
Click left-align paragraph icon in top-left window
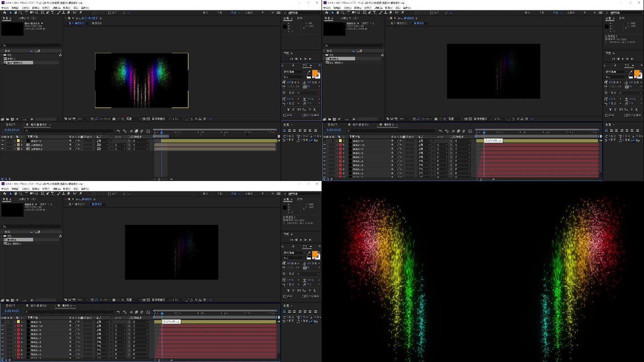(x=284, y=130)
